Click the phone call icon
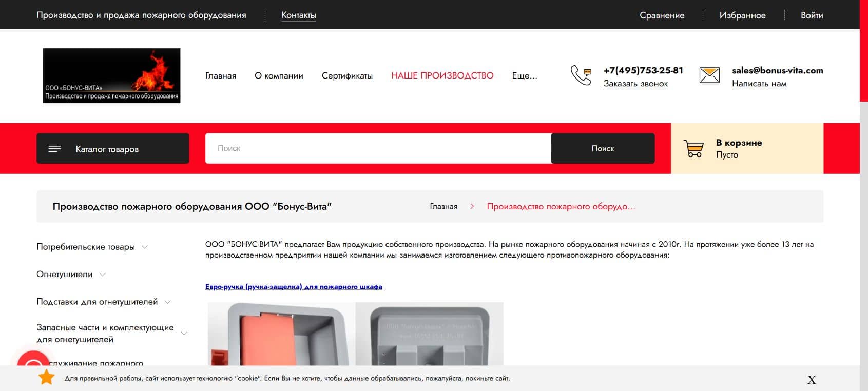Screen dimensions: 868x391 coord(581,75)
